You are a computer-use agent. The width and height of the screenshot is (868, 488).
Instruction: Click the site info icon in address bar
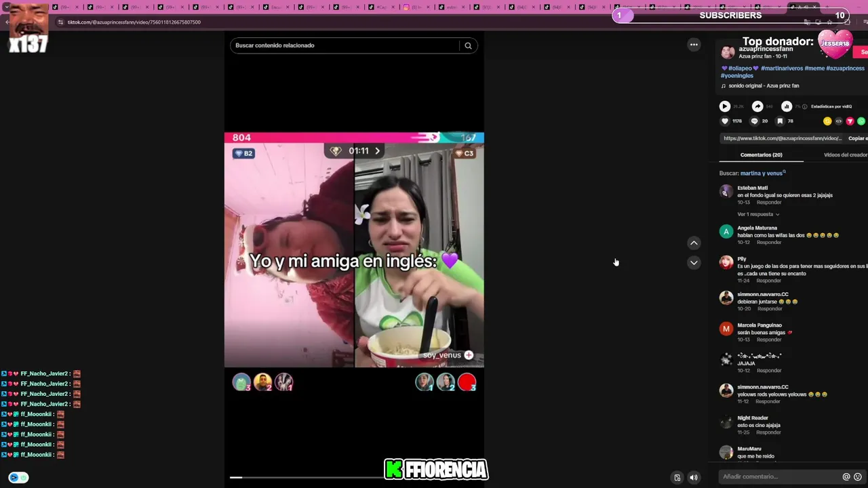pyautogui.click(x=60, y=22)
